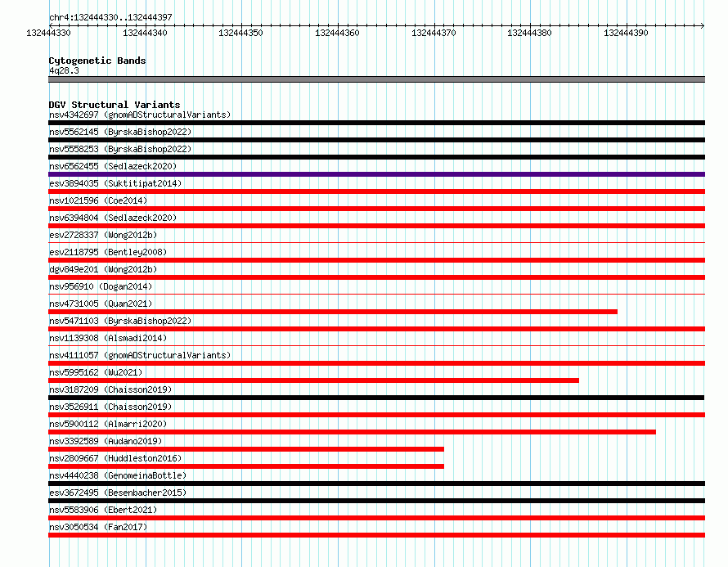The height and width of the screenshot is (567, 728).
Task: Click the red bar under nsv2809667
Action: (x=246, y=466)
